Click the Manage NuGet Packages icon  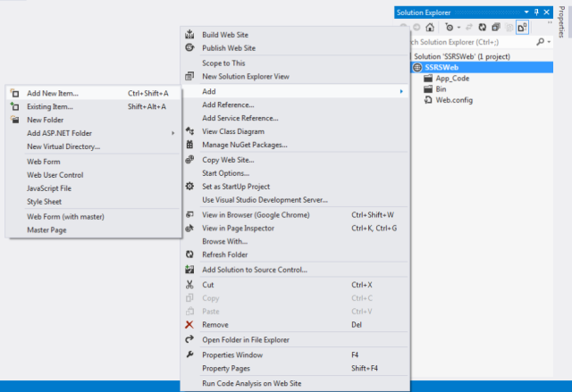[x=189, y=145]
